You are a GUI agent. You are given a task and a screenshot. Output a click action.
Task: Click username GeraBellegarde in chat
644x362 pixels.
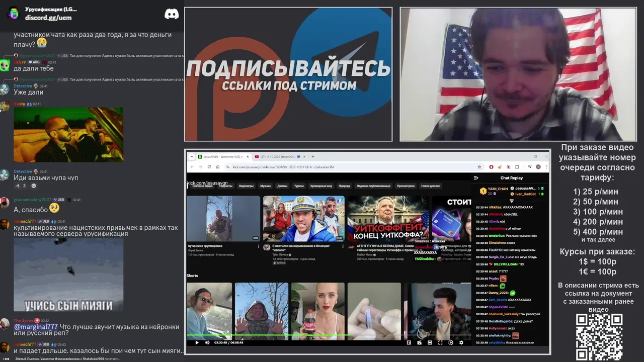pos(500,321)
